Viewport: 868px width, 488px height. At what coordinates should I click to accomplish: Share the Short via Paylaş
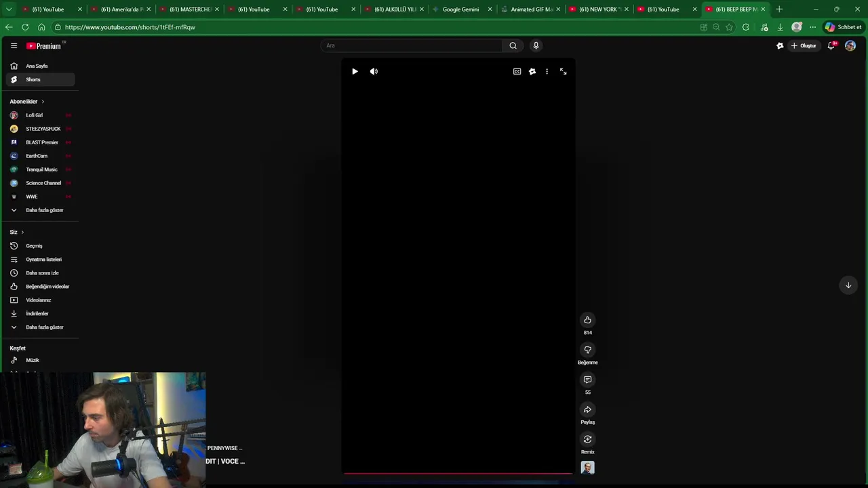[588, 409]
